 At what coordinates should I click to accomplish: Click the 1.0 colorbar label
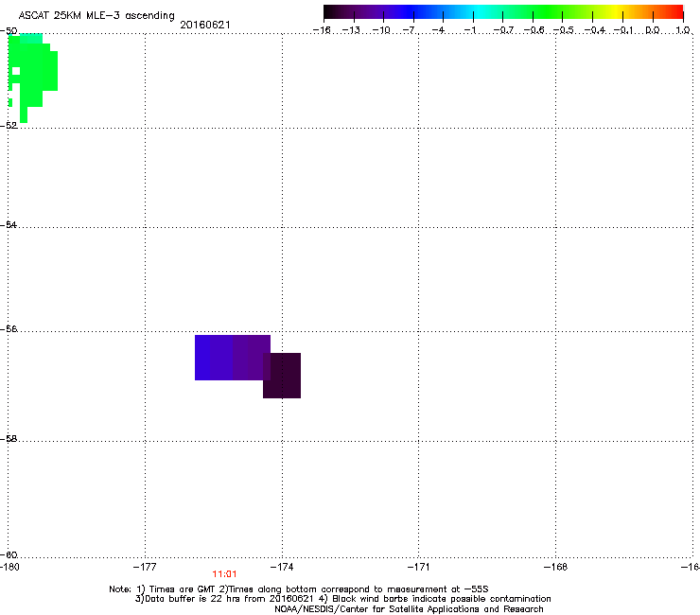[683, 30]
